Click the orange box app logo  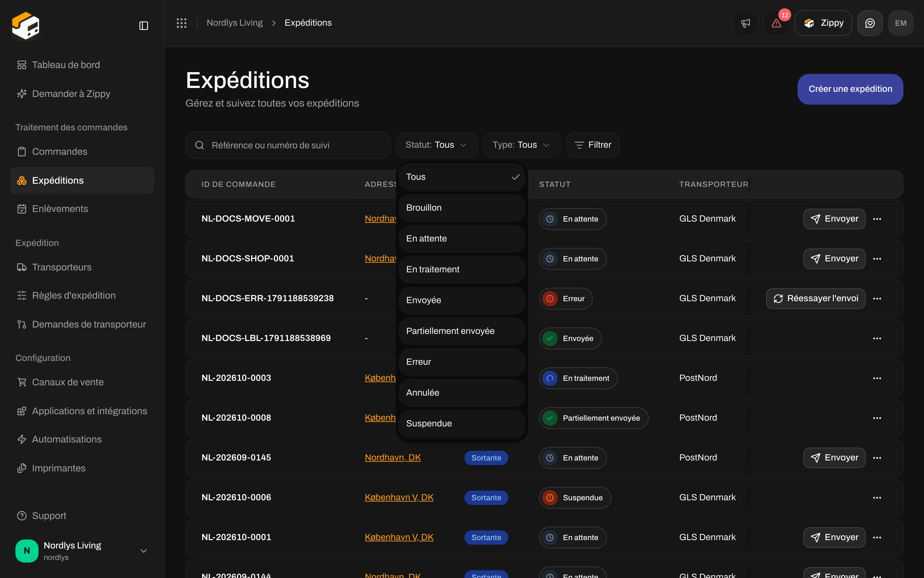(x=26, y=26)
